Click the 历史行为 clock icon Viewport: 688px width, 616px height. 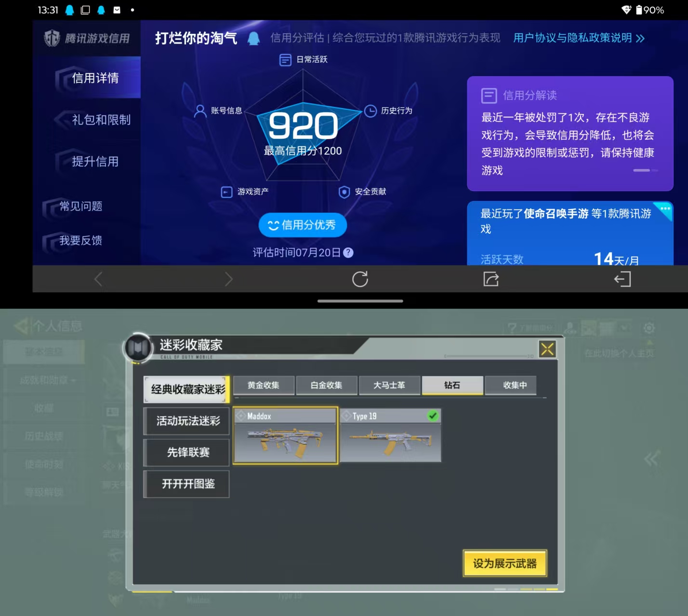[370, 111]
